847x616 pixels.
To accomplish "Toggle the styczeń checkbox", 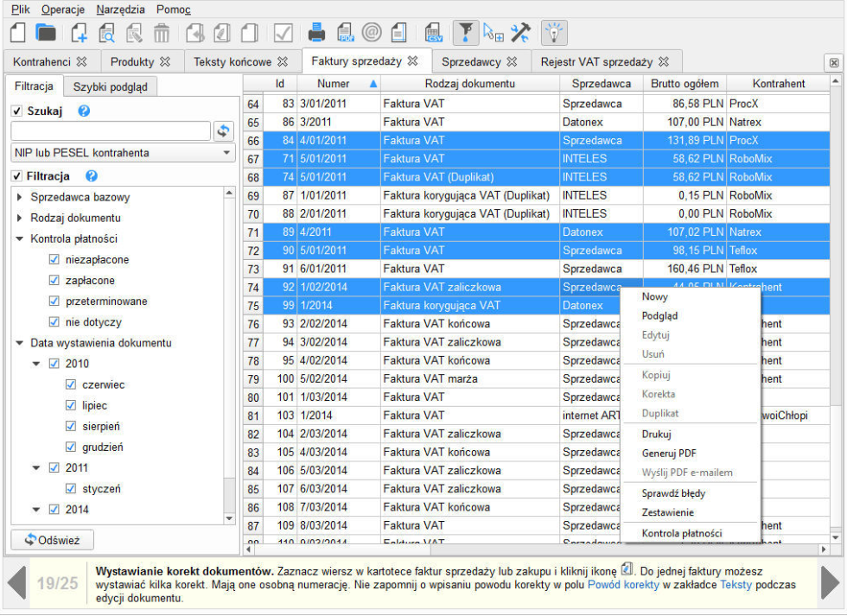I will (x=71, y=489).
